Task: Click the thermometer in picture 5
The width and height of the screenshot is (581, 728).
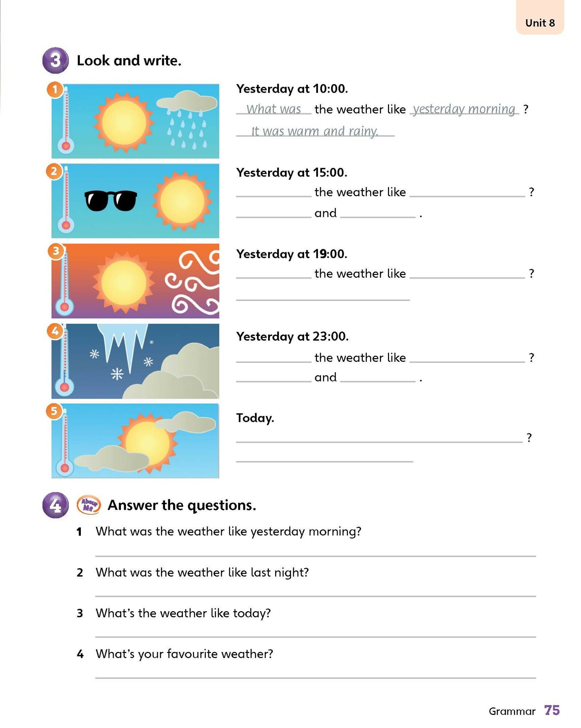Action: 65,442
